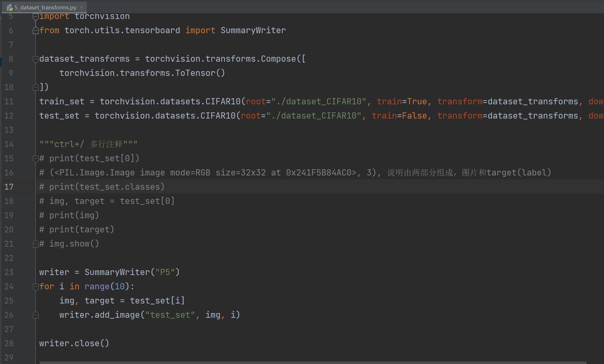Fold the Compose block at line 8
Screen dimensions: 604x364
pyautogui.click(x=36, y=59)
